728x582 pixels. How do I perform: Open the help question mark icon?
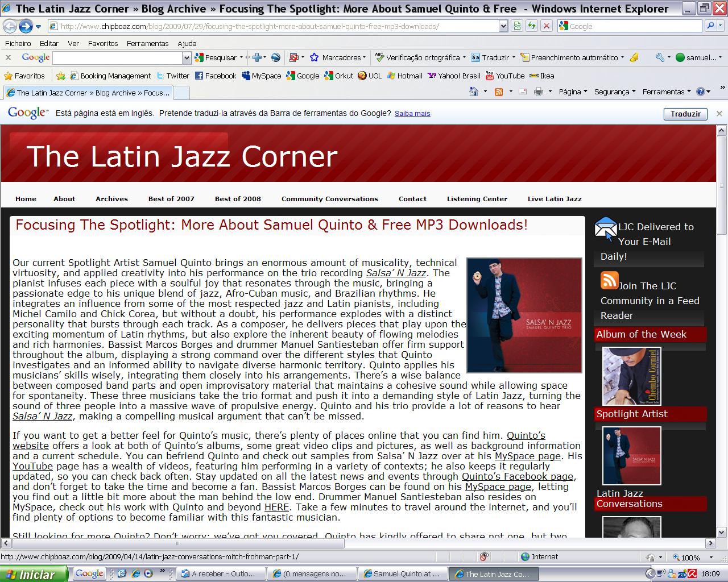[x=700, y=92]
